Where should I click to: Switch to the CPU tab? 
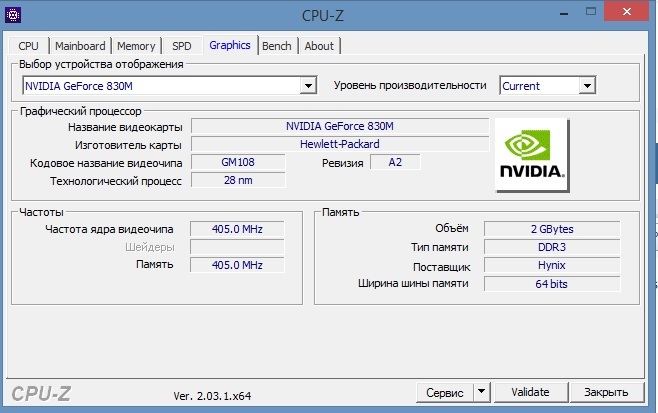coord(28,46)
